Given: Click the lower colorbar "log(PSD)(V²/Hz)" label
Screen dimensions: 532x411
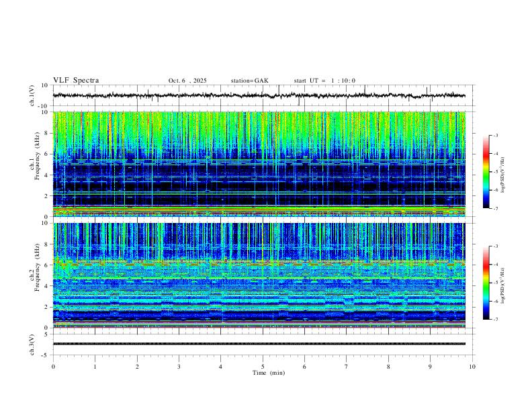Looking at the screenshot, I should tap(502, 285).
